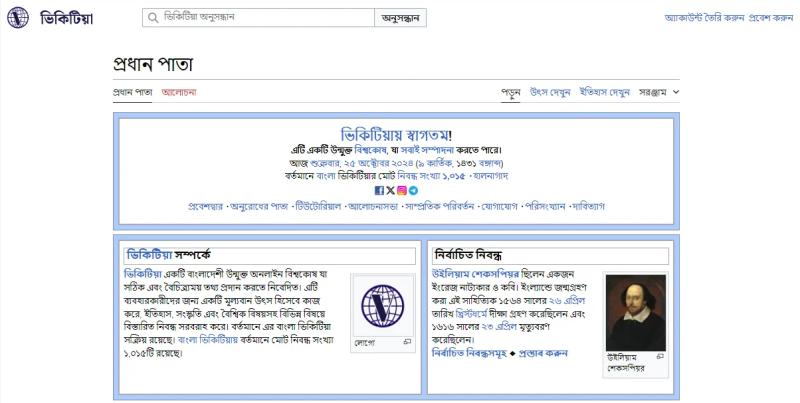
Task: Click the হালনাগাদ refresh link
Action: 490,176
